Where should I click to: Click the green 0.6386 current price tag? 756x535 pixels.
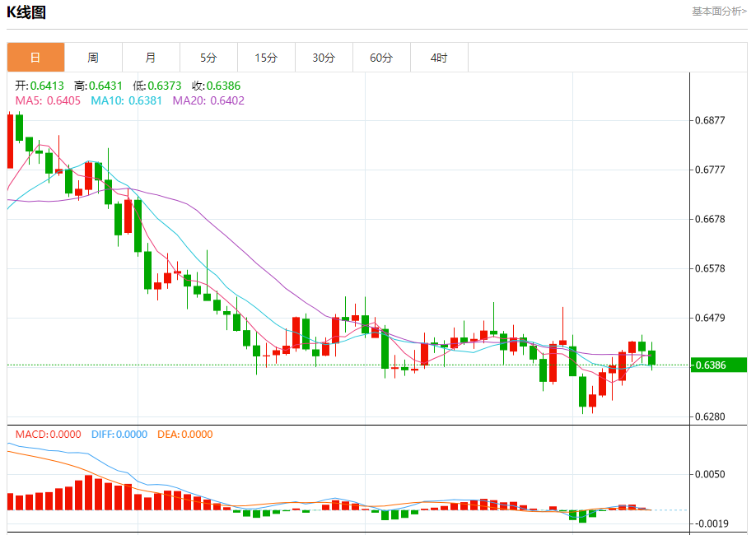pyautogui.click(x=719, y=365)
